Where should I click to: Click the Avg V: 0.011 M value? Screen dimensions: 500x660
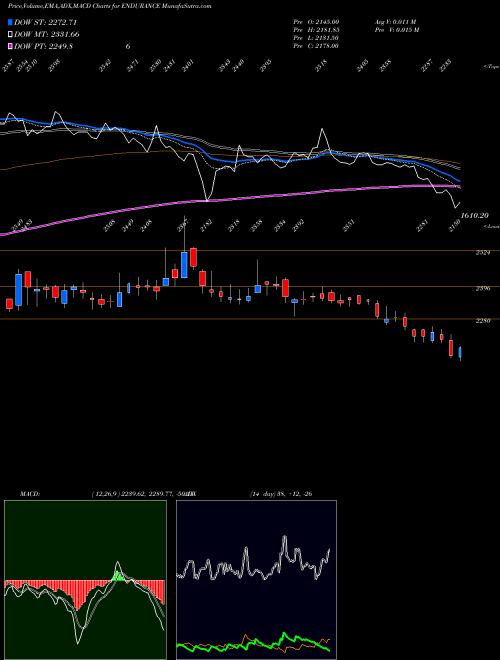pyautogui.click(x=396, y=22)
